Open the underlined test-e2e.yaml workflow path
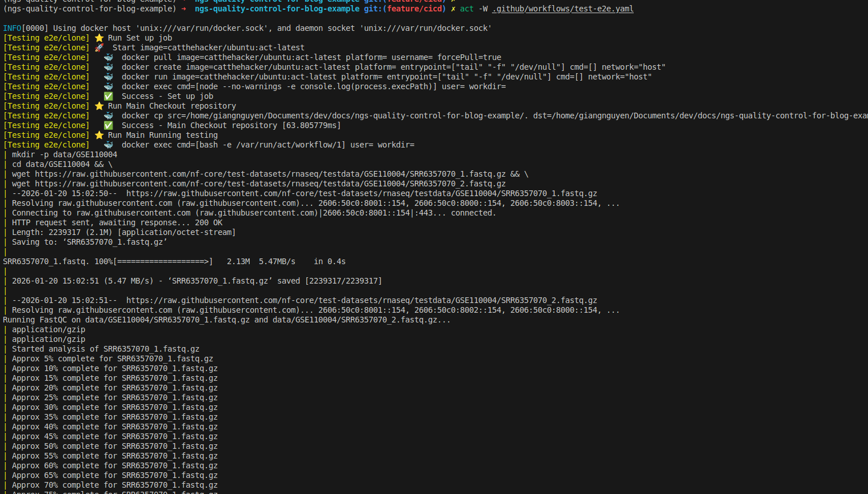 coord(563,9)
